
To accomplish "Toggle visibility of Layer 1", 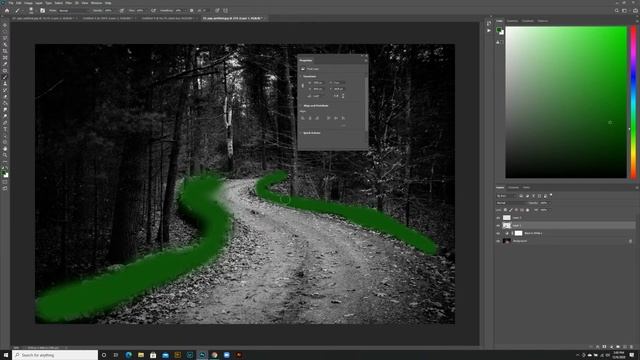I will pos(498,225).
